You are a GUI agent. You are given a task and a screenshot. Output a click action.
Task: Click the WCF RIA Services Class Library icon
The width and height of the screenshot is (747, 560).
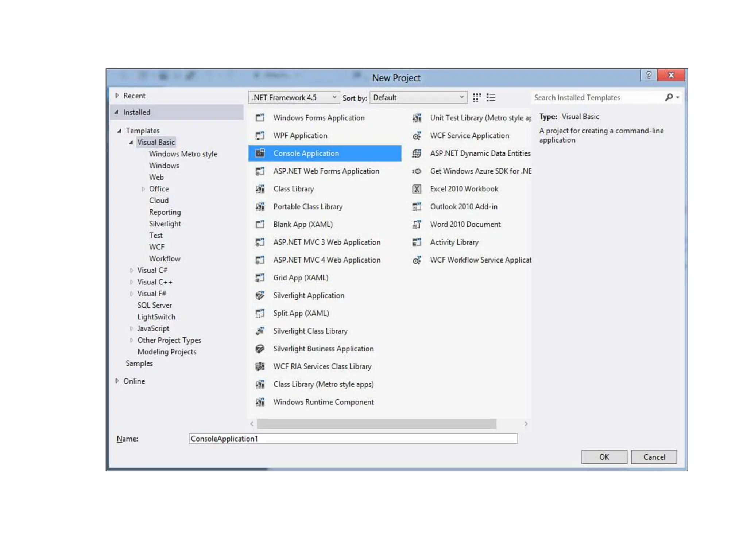(260, 366)
